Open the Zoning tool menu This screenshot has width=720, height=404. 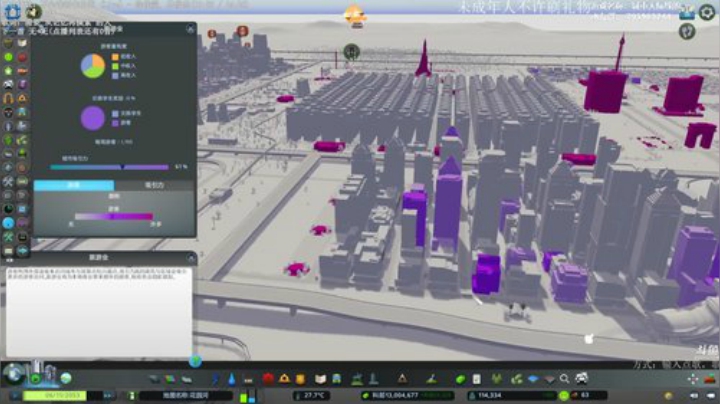pyautogui.click(x=170, y=379)
